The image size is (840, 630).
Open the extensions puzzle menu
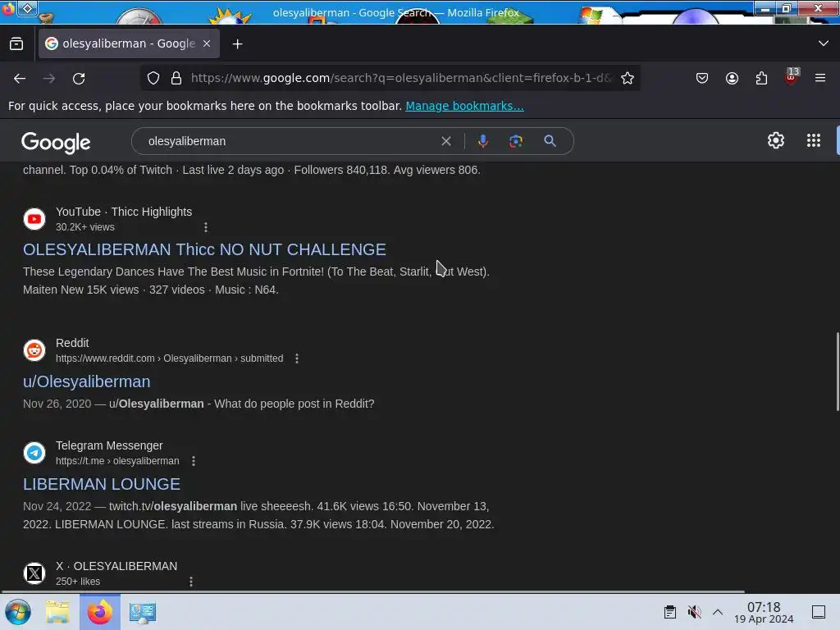[761, 78]
